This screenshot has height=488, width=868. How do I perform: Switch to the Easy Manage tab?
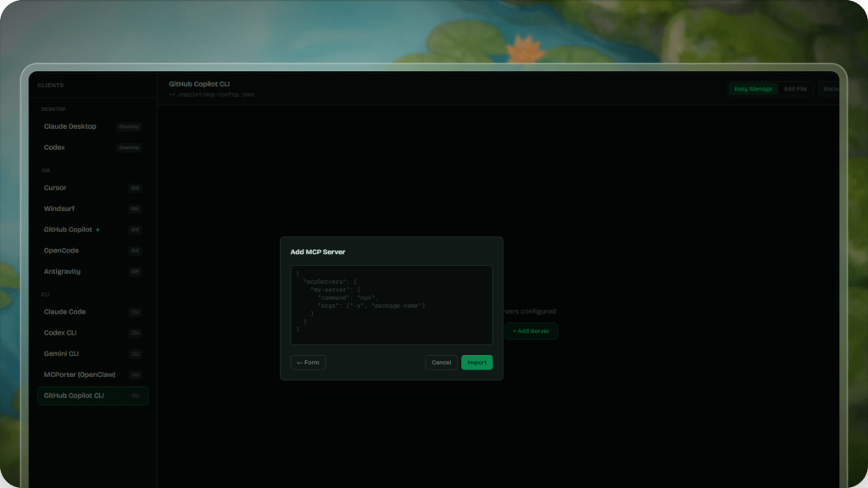(753, 89)
